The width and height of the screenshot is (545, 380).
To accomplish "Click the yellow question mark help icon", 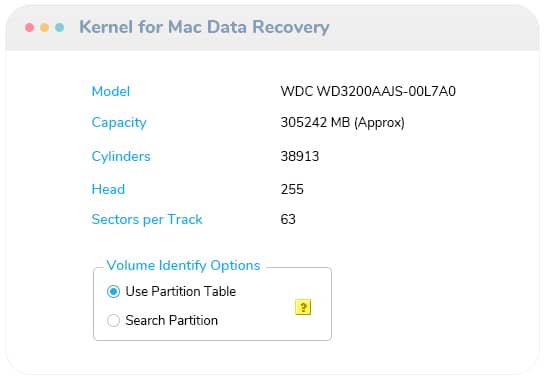I will click(303, 307).
